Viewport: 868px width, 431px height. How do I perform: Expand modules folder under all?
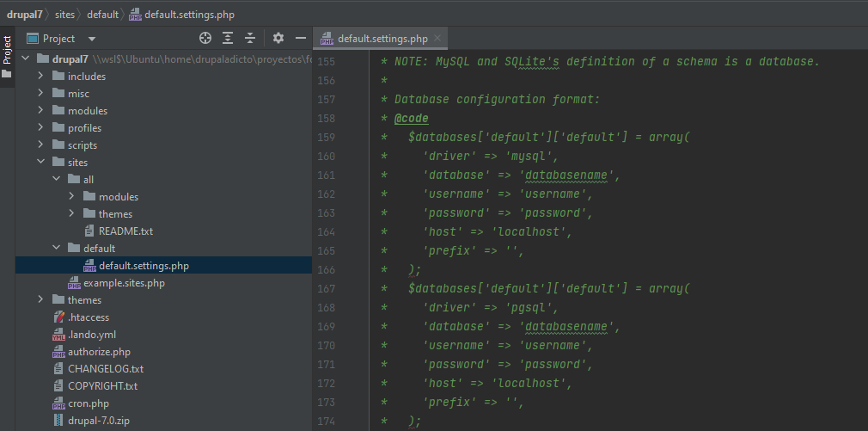71,196
